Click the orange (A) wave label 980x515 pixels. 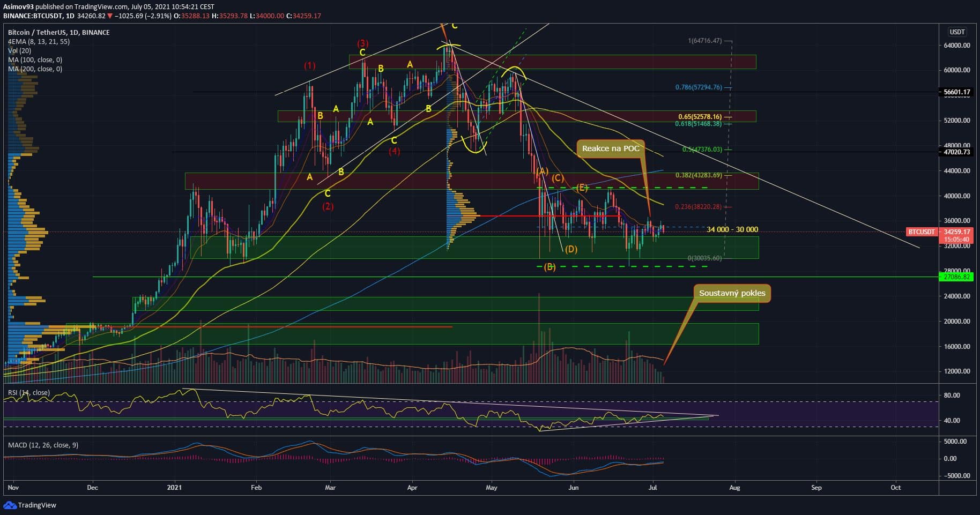(542, 171)
